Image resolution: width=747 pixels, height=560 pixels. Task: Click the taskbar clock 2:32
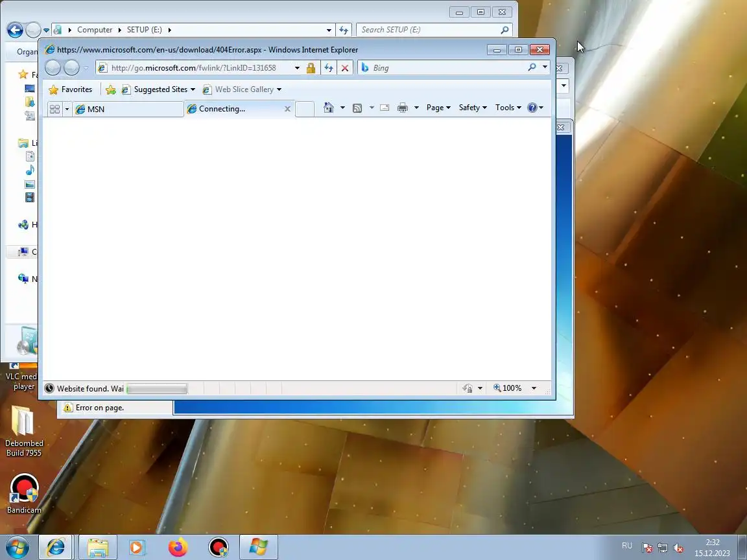point(713,542)
